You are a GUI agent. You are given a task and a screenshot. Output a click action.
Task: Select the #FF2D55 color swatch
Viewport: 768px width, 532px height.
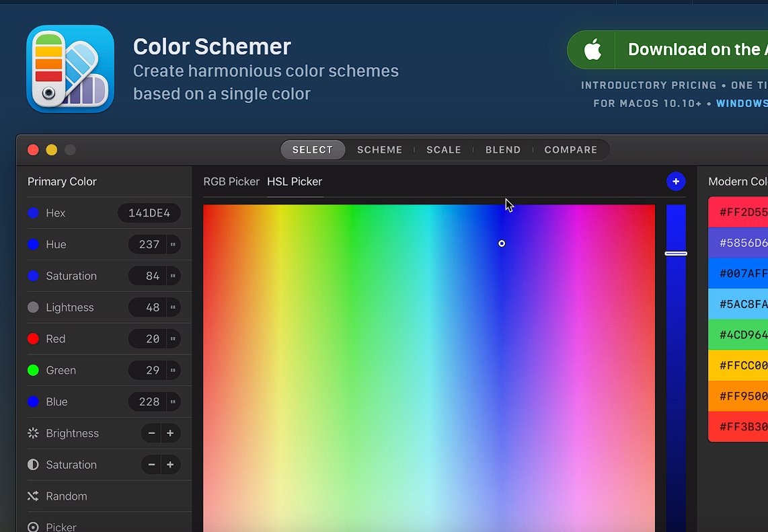click(x=738, y=212)
